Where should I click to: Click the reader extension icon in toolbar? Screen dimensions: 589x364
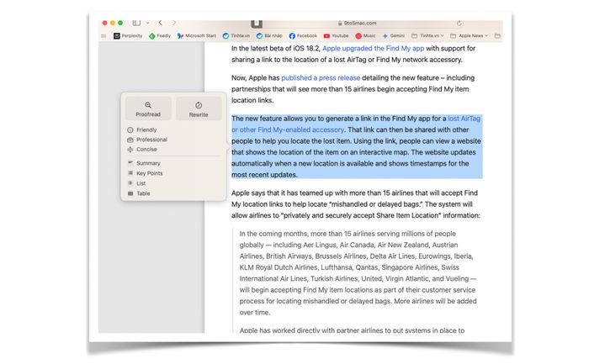pyautogui.click(x=257, y=24)
